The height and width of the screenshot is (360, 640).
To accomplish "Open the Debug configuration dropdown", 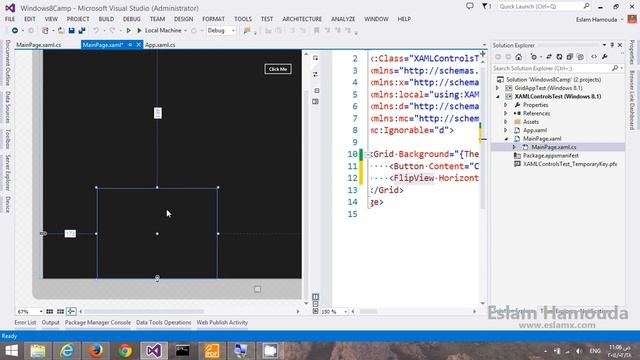I will point(221,31).
